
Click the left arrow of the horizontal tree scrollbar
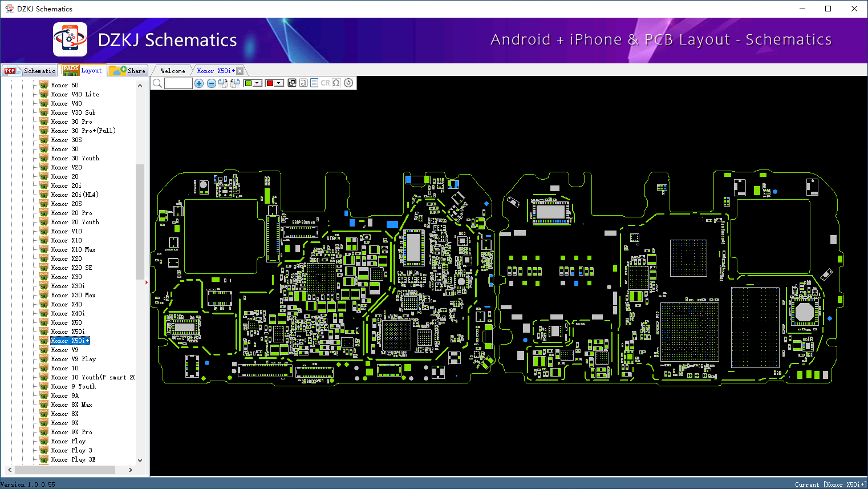(10, 470)
